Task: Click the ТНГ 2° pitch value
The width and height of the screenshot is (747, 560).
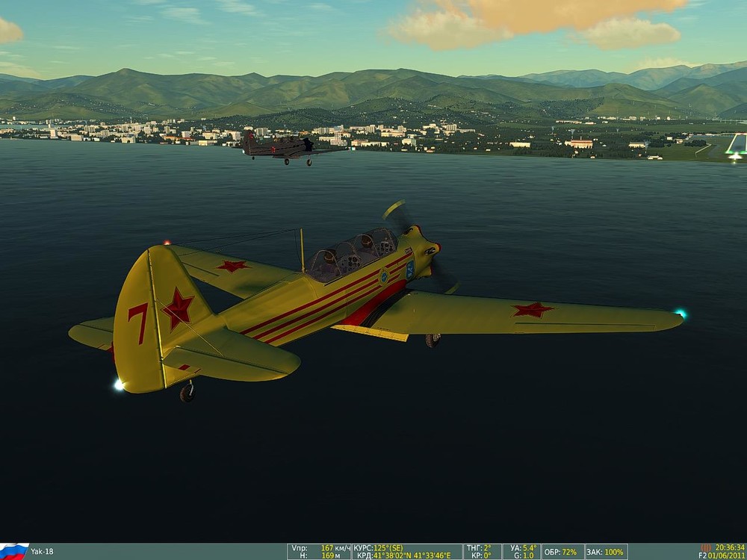Action: [479, 547]
